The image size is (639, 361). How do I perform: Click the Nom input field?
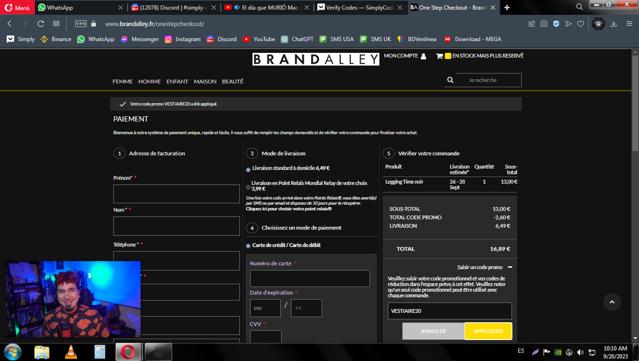pos(176,226)
